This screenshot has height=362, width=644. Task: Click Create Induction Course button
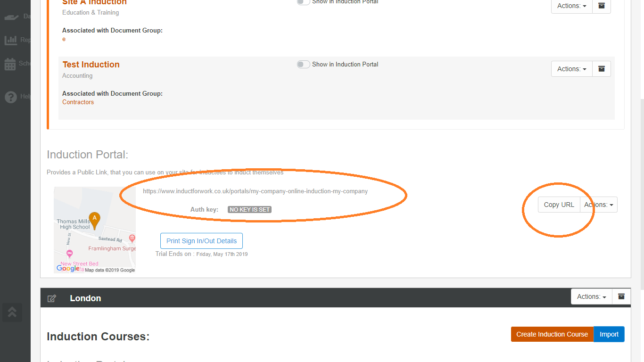click(552, 334)
